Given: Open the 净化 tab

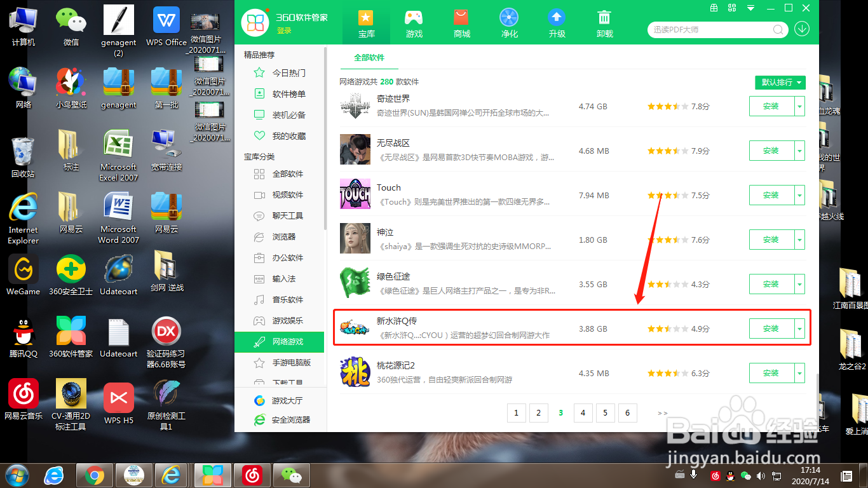Looking at the screenshot, I should pyautogui.click(x=509, y=24).
